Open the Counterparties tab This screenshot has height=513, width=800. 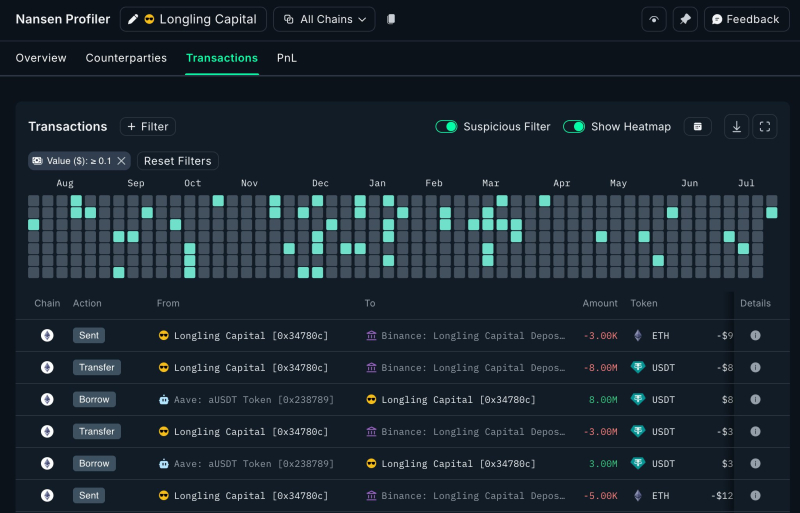pos(126,58)
